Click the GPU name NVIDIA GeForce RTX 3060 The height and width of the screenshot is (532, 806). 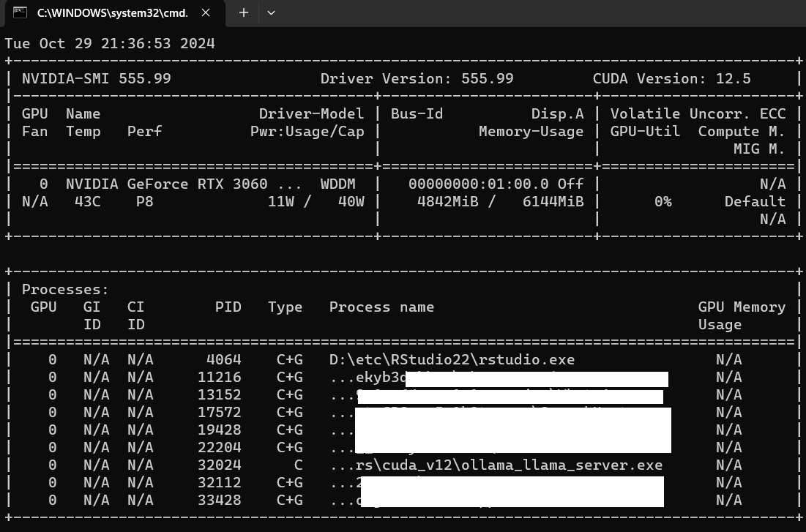click(167, 184)
